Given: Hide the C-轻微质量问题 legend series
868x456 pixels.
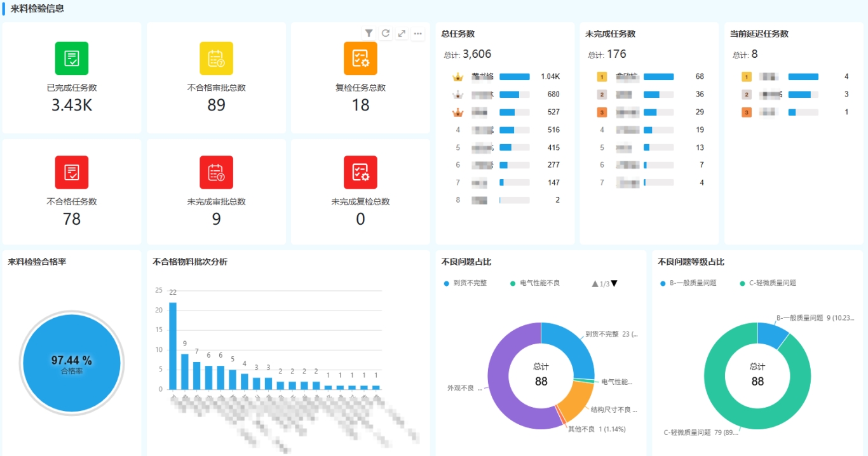Looking at the screenshot, I should (768, 283).
